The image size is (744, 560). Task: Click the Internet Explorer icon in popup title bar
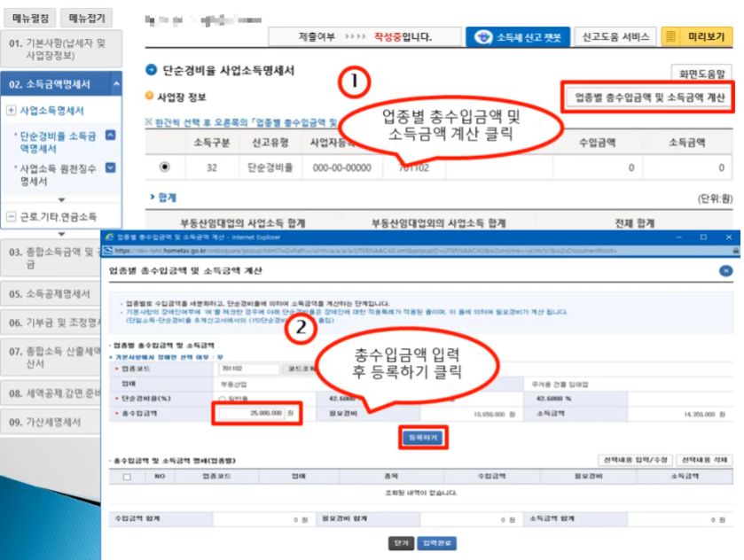tap(110, 237)
